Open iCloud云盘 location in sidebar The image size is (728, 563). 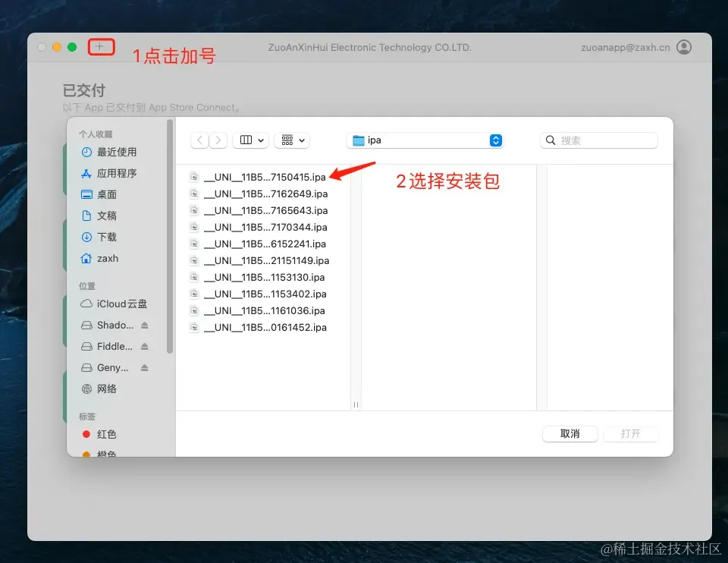tap(115, 304)
